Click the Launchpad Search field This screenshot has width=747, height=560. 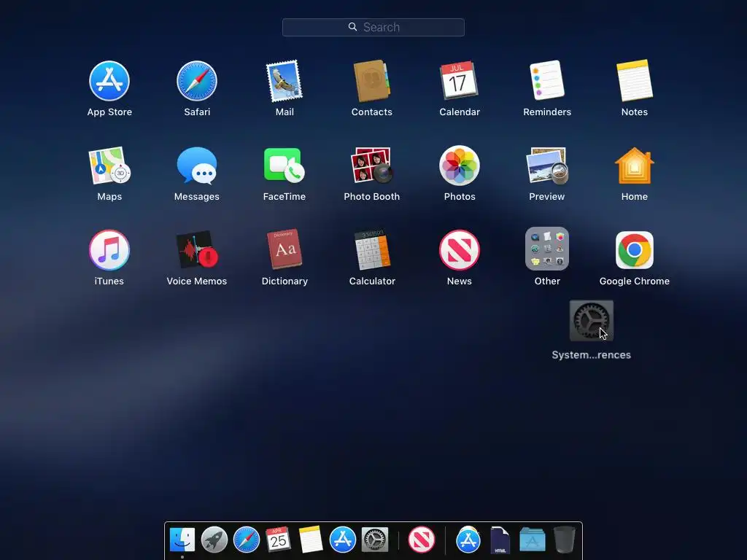pyautogui.click(x=373, y=27)
